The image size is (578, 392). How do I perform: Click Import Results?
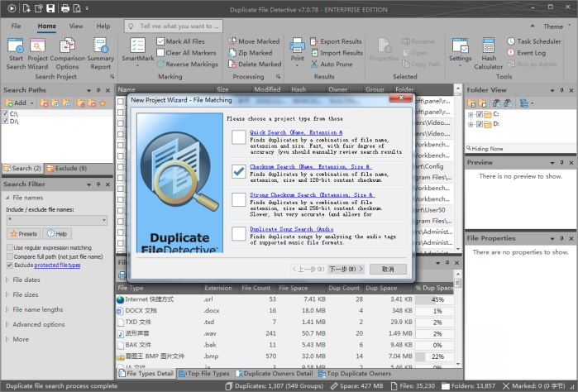tap(337, 53)
